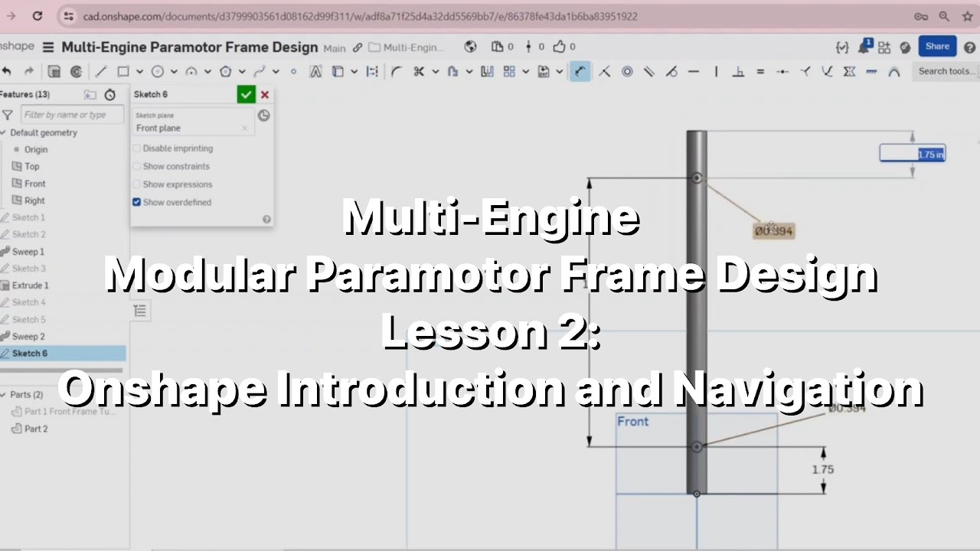Click the Filter by name or type field
980x551 pixels.
71,115
